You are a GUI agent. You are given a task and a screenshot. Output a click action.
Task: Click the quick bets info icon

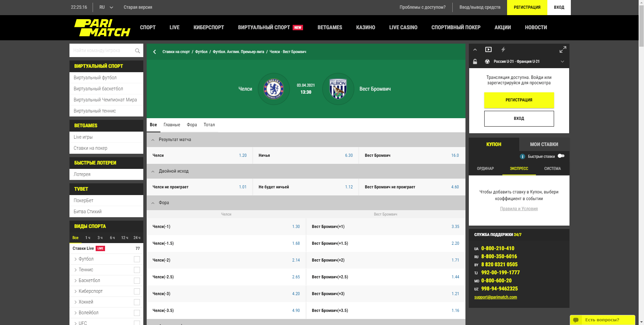522,156
